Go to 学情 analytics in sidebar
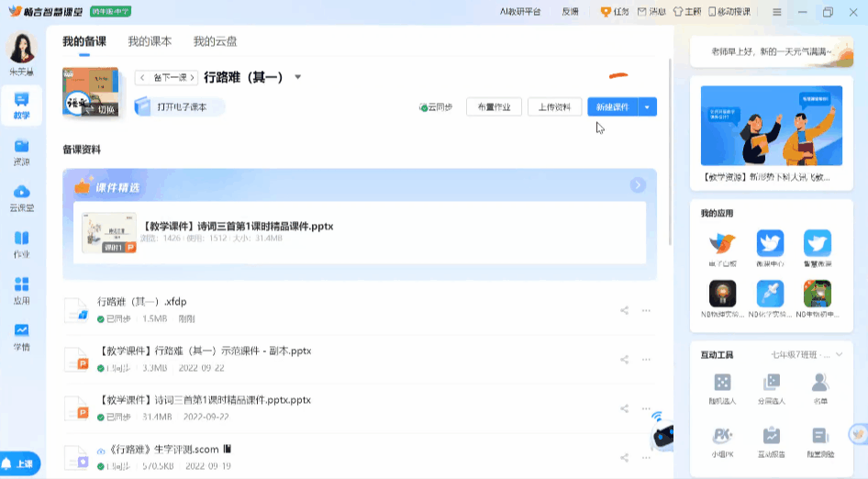 click(21, 336)
